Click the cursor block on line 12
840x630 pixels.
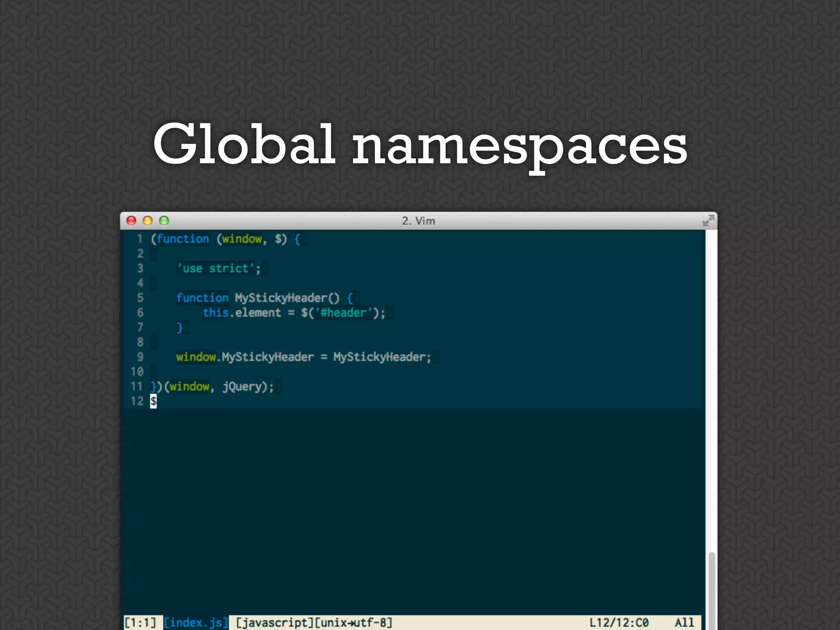point(153,401)
